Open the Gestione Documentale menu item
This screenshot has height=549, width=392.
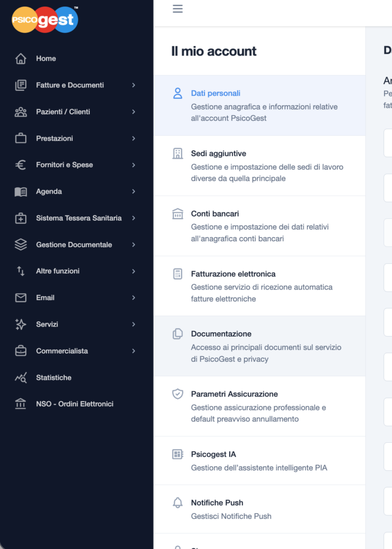[x=74, y=244]
